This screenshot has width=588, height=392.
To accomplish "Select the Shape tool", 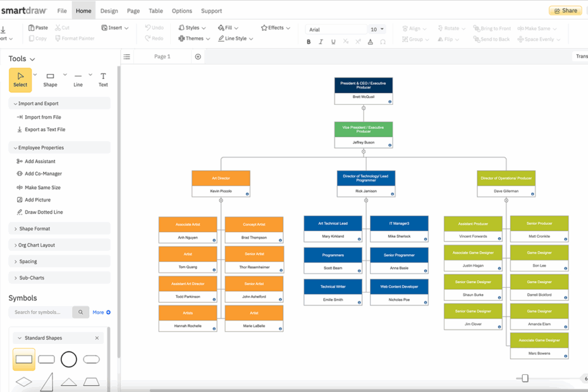I will pyautogui.click(x=50, y=80).
